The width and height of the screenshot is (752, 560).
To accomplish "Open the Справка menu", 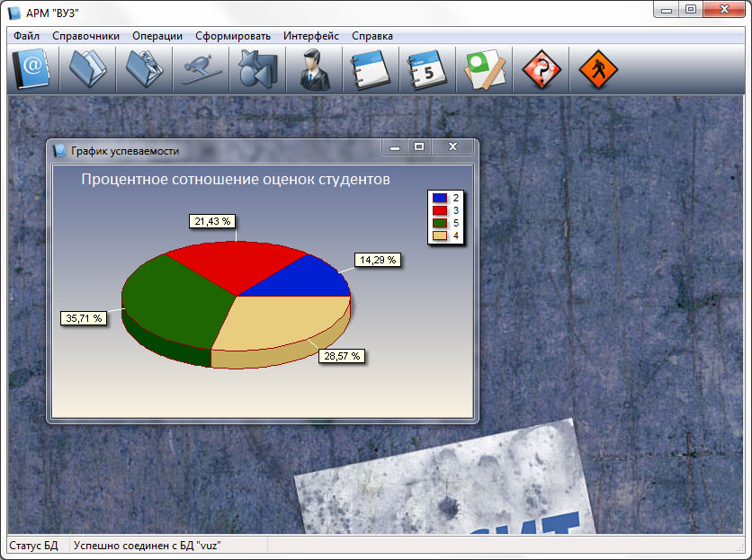I will [372, 36].
